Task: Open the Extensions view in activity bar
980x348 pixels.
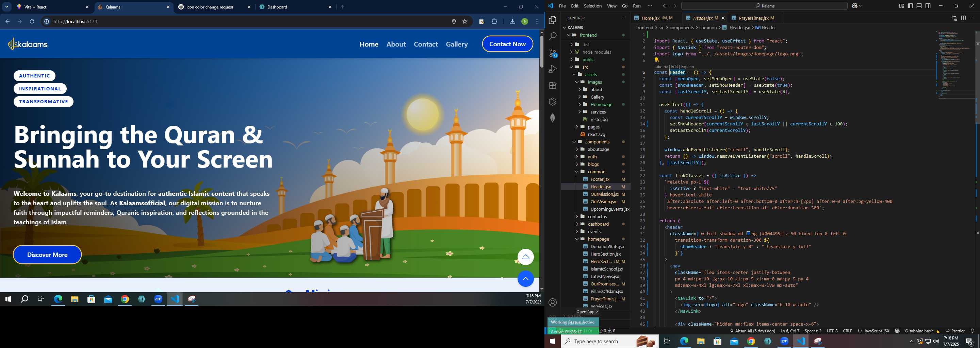Action: [552, 86]
